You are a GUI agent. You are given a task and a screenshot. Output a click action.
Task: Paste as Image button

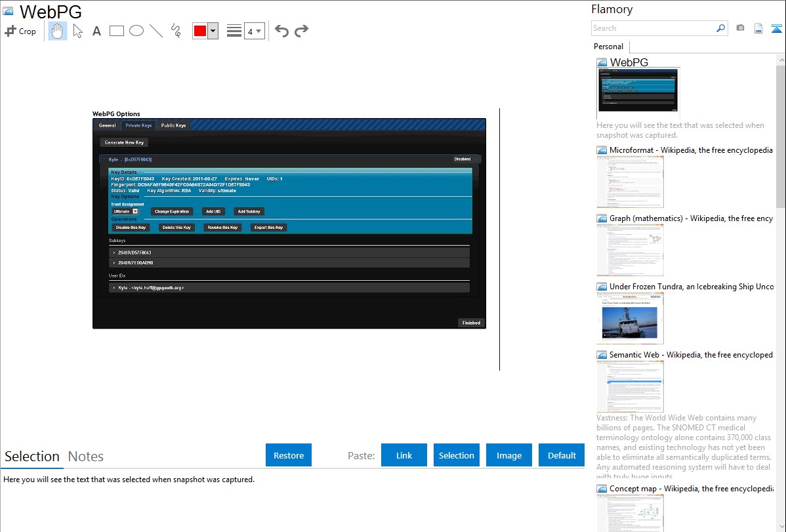508,455
